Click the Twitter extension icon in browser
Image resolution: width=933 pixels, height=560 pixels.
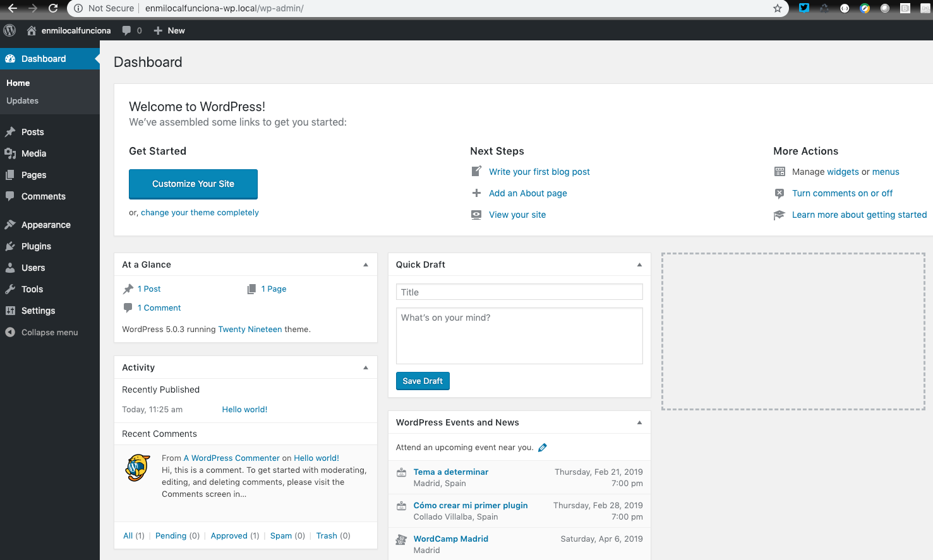(x=804, y=8)
